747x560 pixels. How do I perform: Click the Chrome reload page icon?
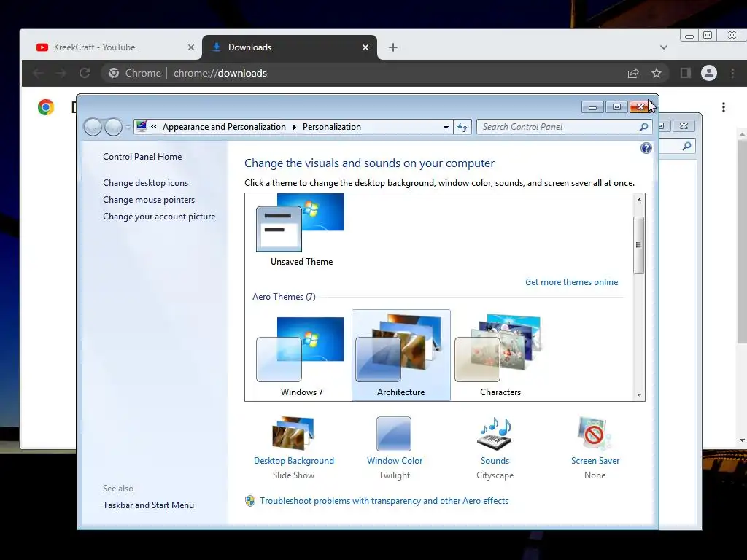pyautogui.click(x=85, y=73)
